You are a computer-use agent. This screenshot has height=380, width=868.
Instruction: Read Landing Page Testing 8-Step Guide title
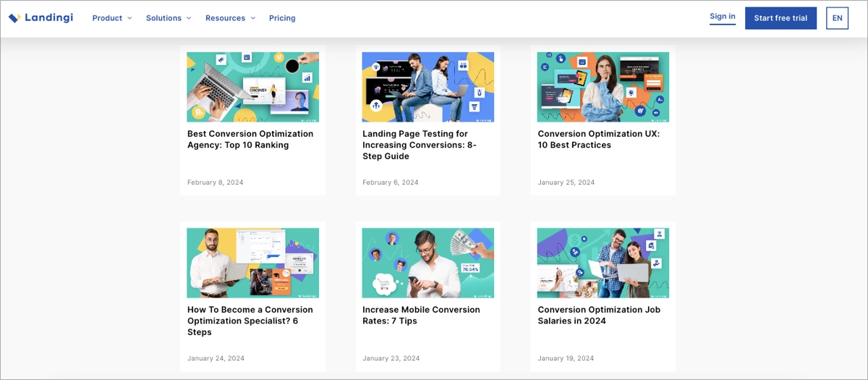pyautogui.click(x=420, y=145)
